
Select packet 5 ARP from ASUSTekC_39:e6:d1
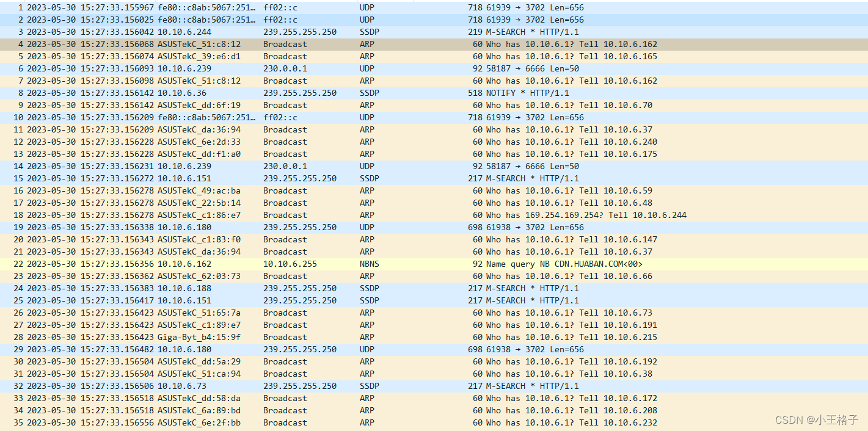pos(434,56)
